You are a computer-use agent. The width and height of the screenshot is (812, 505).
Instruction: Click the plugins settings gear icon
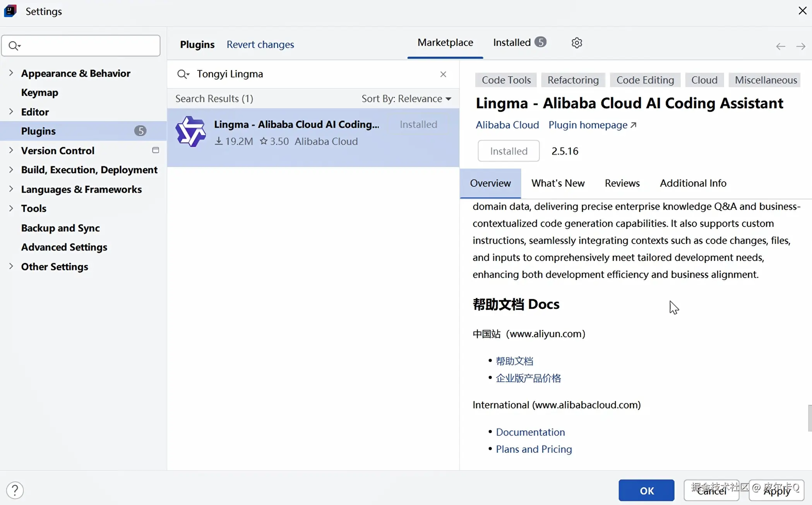point(577,43)
